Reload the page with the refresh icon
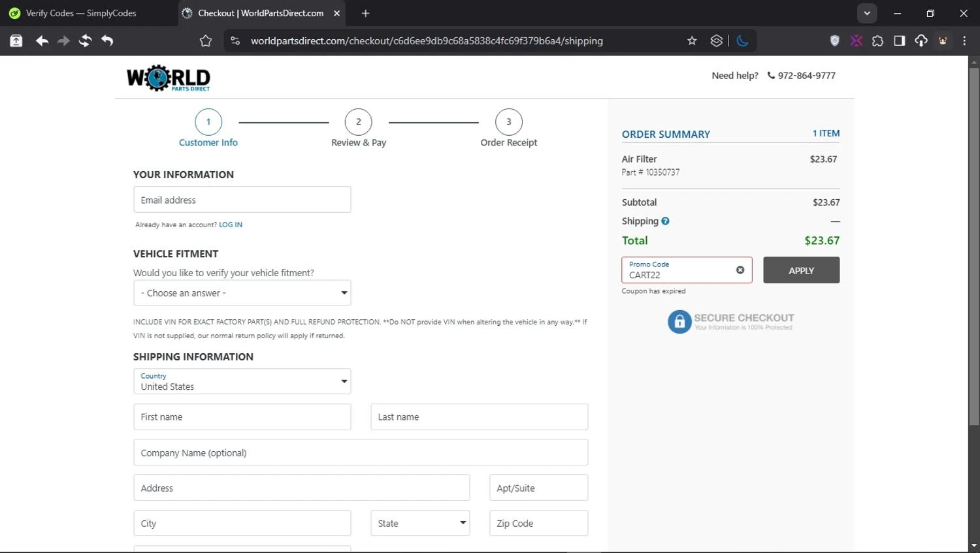The height and width of the screenshot is (553, 980). 85,41
